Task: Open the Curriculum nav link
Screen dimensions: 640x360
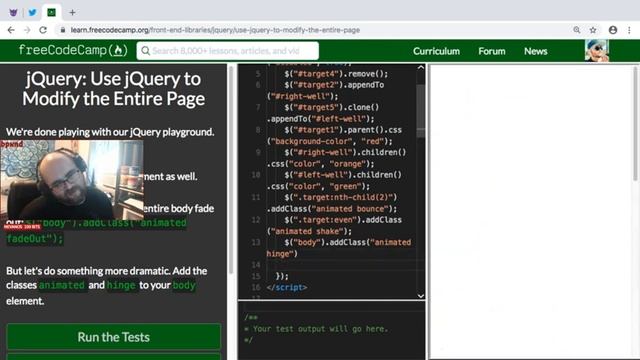Action: pyautogui.click(x=436, y=51)
